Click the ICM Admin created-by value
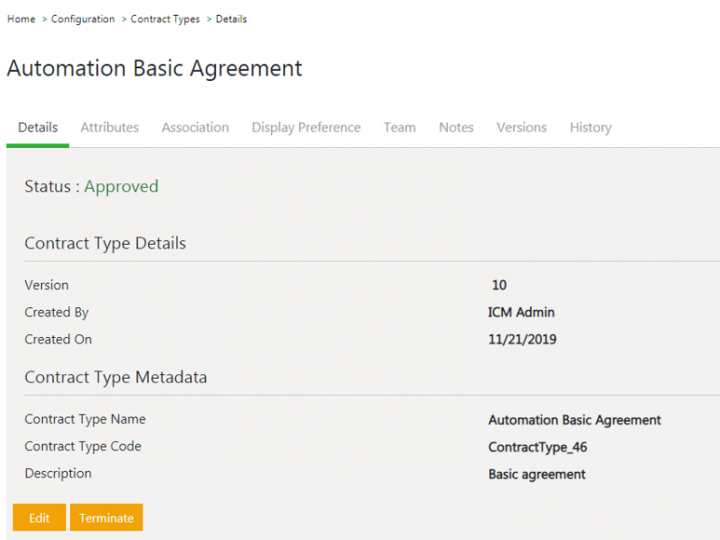 click(x=521, y=312)
